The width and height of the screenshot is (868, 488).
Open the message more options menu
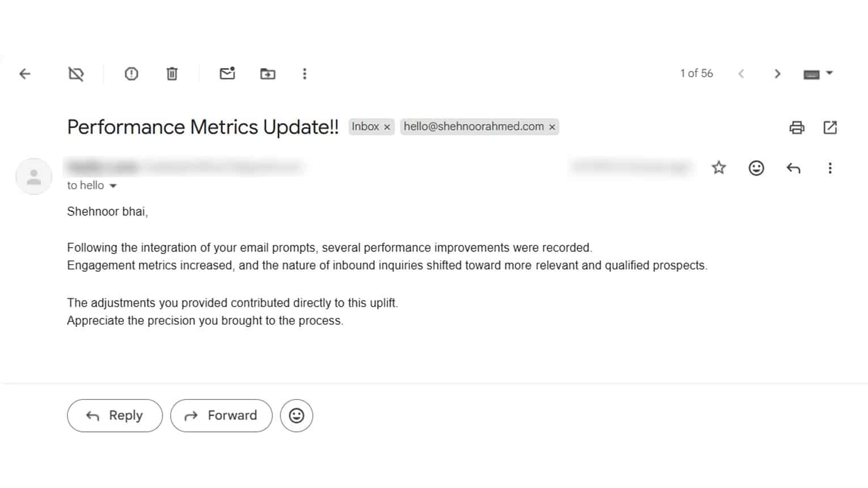830,168
